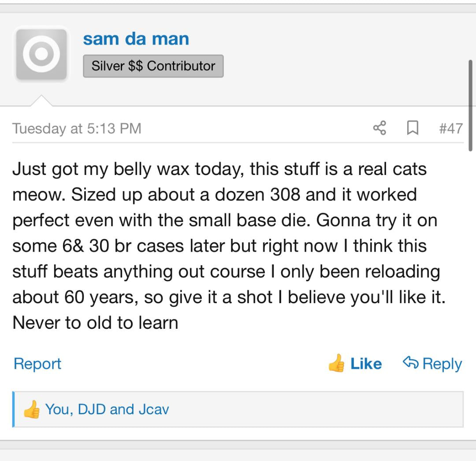
Task: Click the share icon on post #47
Action: click(379, 128)
